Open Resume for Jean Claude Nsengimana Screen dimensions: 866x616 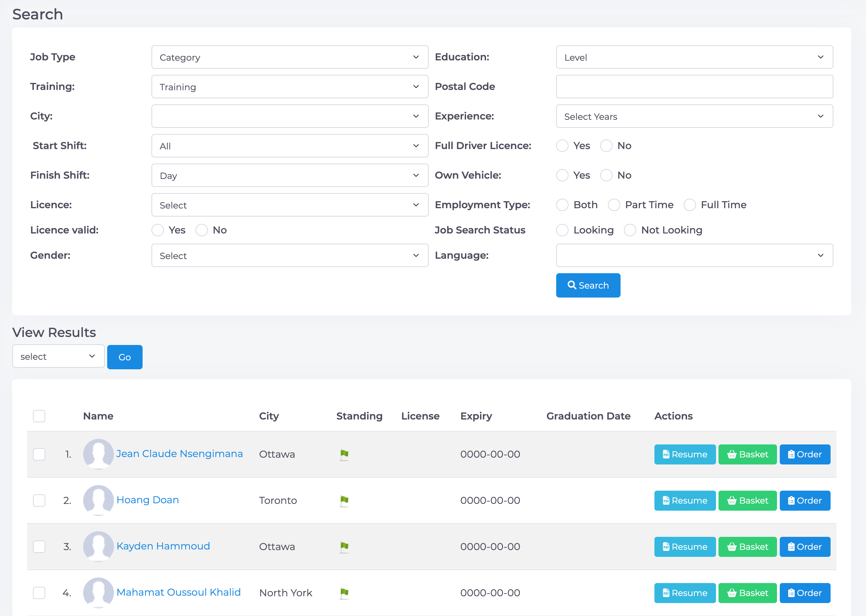click(x=685, y=454)
